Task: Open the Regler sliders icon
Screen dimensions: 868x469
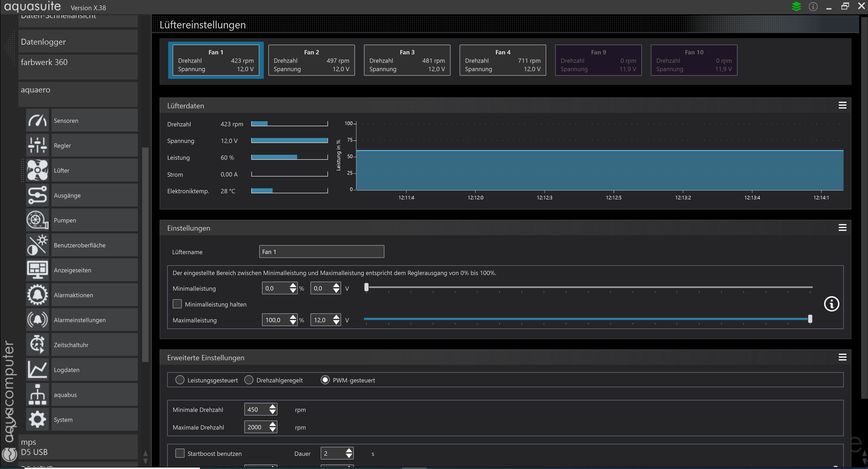Action: click(x=37, y=145)
